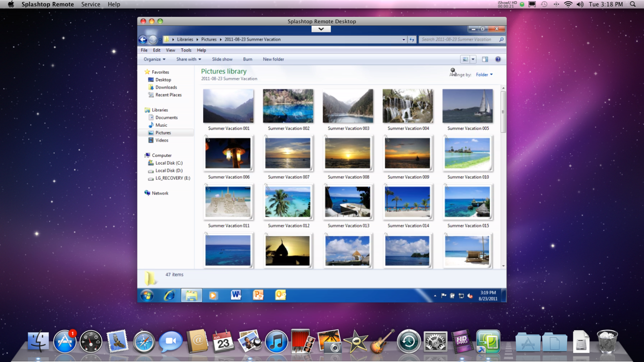Select the Summer Vacation 013 thumbnail
Image resolution: width=644 pixels, height=362 pixels.
pyautogui.click(x=348, y=202)
